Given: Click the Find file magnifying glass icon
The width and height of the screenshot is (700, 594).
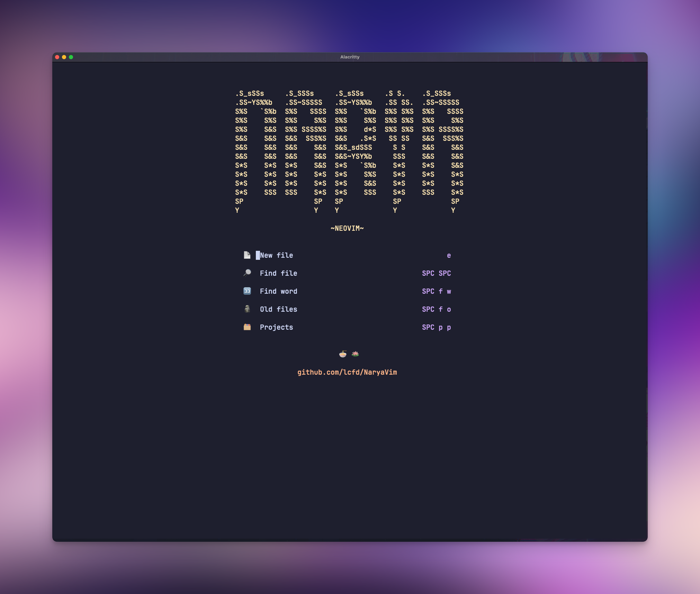Looking at the screenshot, I should (x=247, y=273).
